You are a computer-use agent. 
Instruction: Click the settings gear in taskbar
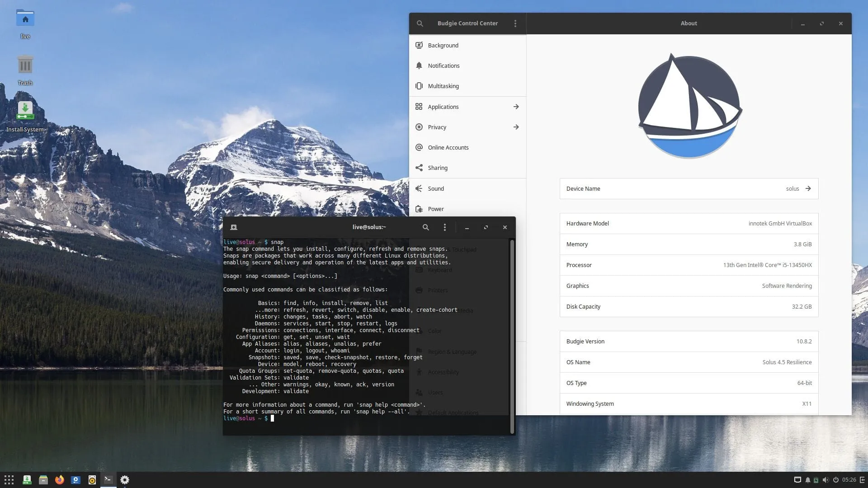(x=125, y=480)
